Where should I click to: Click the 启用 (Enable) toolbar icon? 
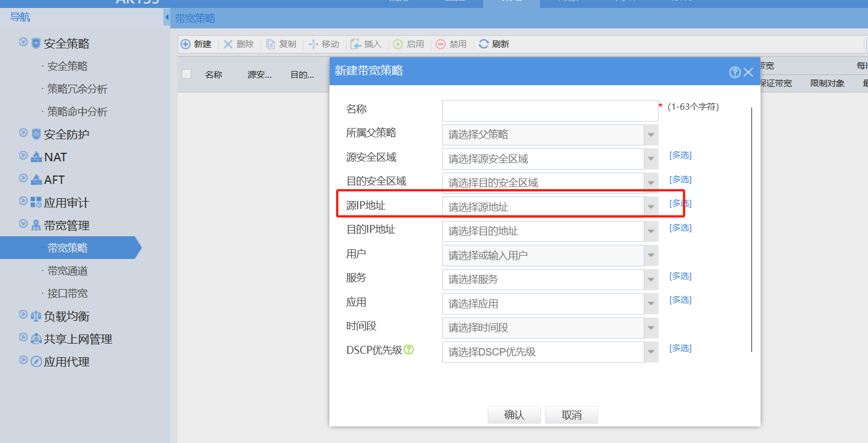(398, 44)
